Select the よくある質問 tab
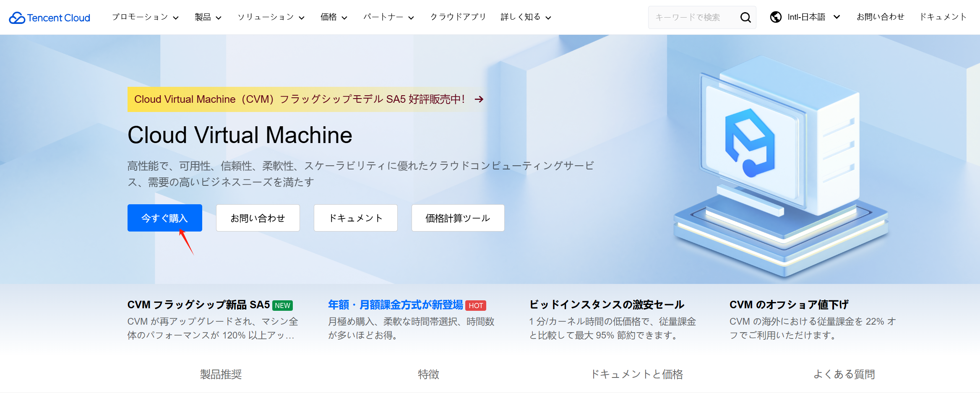Image resolution: width=980 pixels, height=393 pixels. click(844, 374)
